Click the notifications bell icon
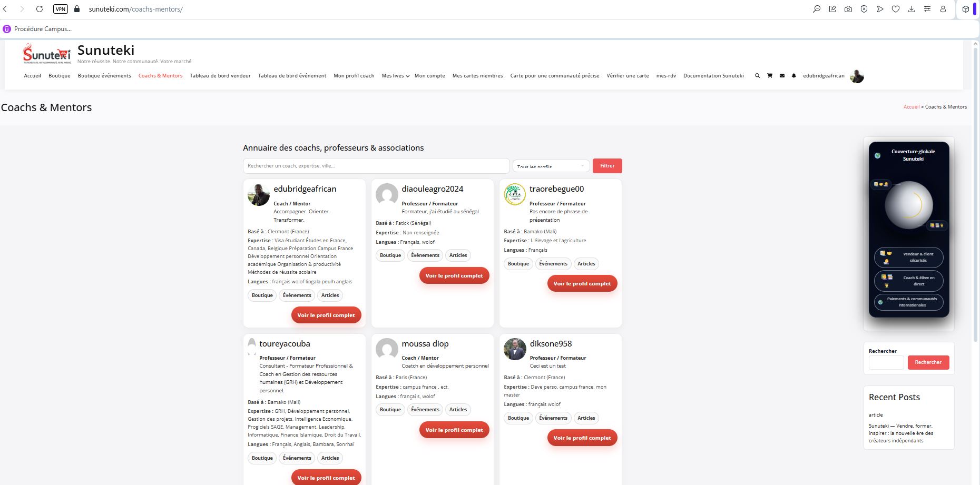 pos(794,76)
